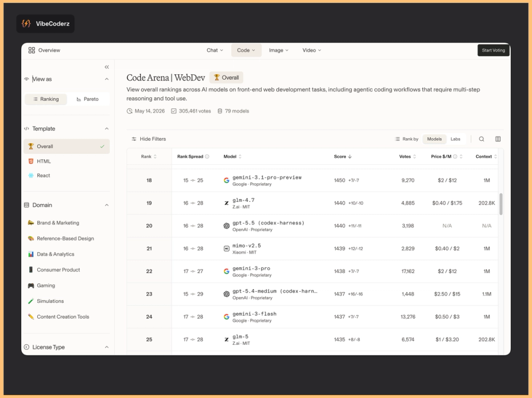Image resolution: width=532 pixels, height=398 pixels.
Task: Collapse the Template section
Action: pos(106,129)
